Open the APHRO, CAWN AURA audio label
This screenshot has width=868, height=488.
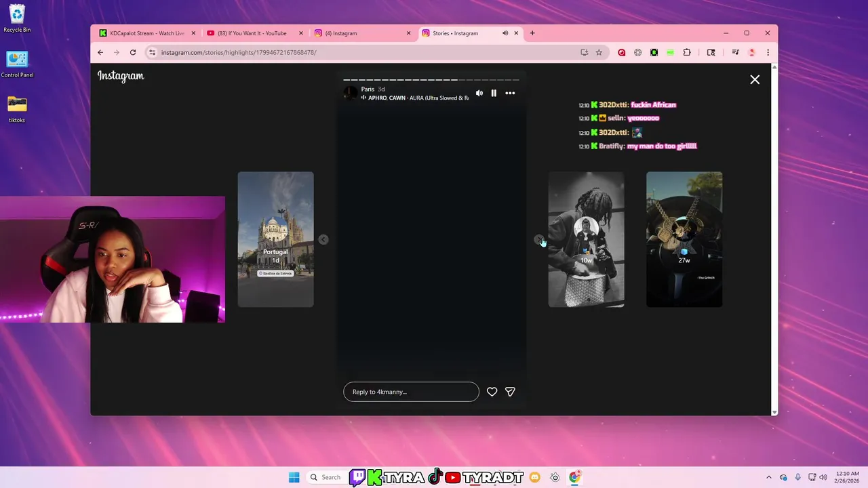point(415,98)
